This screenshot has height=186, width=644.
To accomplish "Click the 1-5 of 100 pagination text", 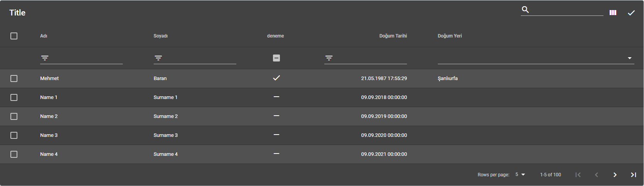I will tap(551, 175).
